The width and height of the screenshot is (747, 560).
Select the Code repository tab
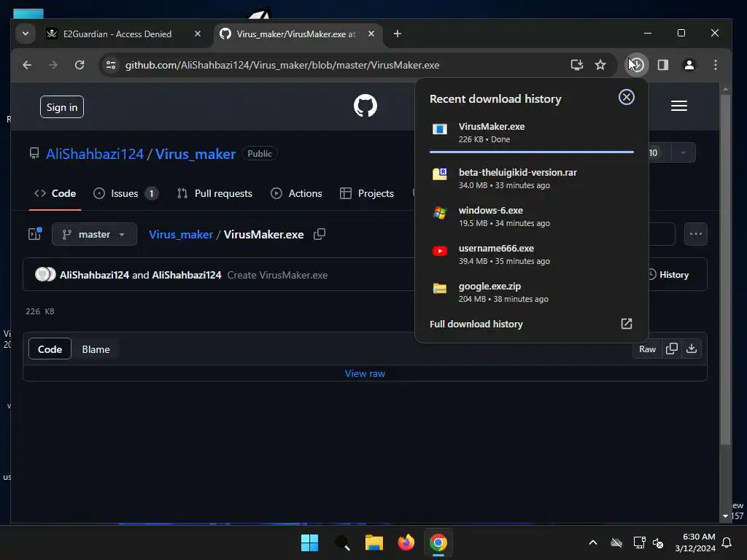point(55,193)
